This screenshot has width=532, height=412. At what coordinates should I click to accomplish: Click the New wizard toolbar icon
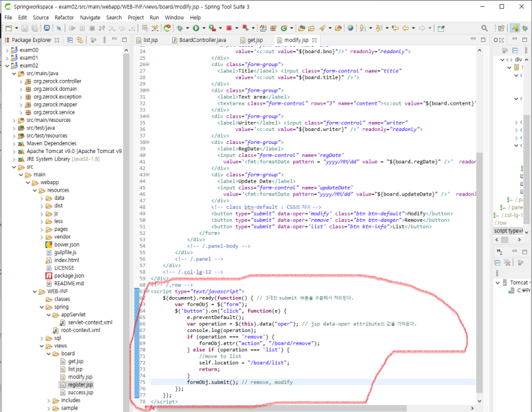click(x=9, y=28)
